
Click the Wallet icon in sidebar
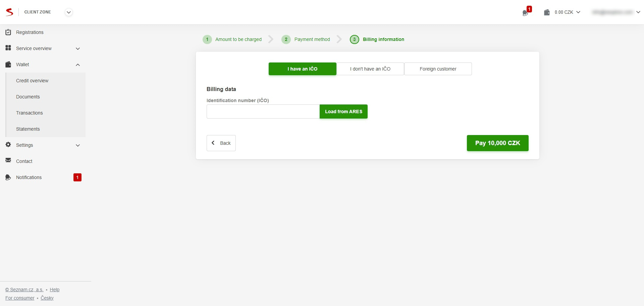[8, 64]
